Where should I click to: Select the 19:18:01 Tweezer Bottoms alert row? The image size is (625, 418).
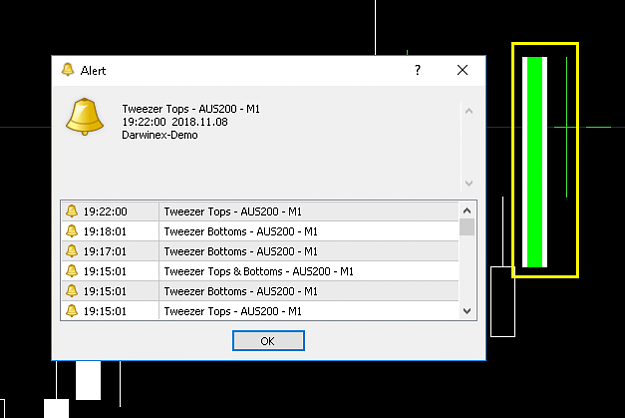(x=260, y=231)
